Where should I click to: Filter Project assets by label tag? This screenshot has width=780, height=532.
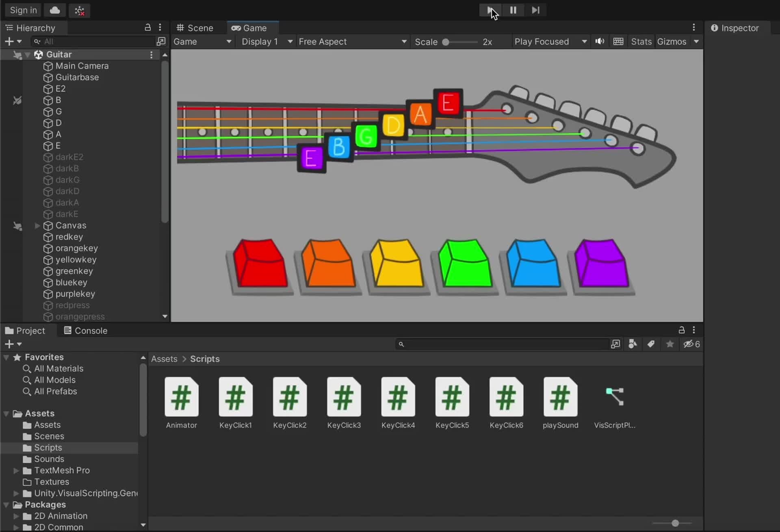650,344
